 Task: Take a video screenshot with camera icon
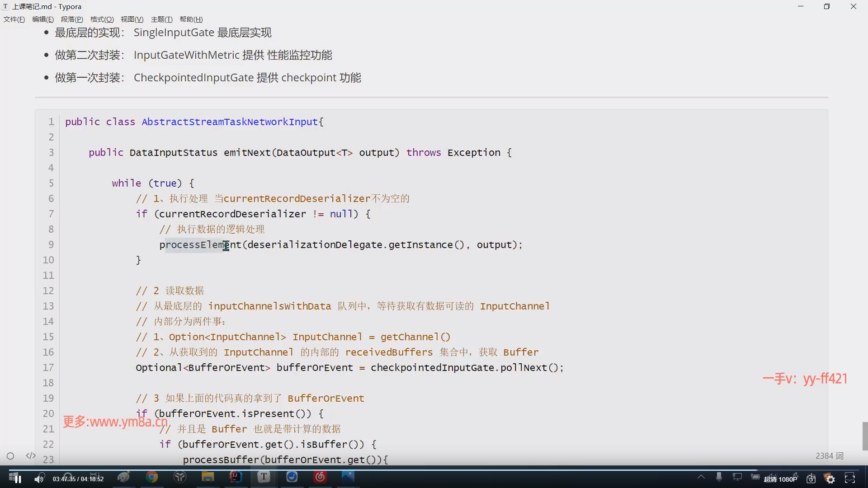(x=811, y=479)
